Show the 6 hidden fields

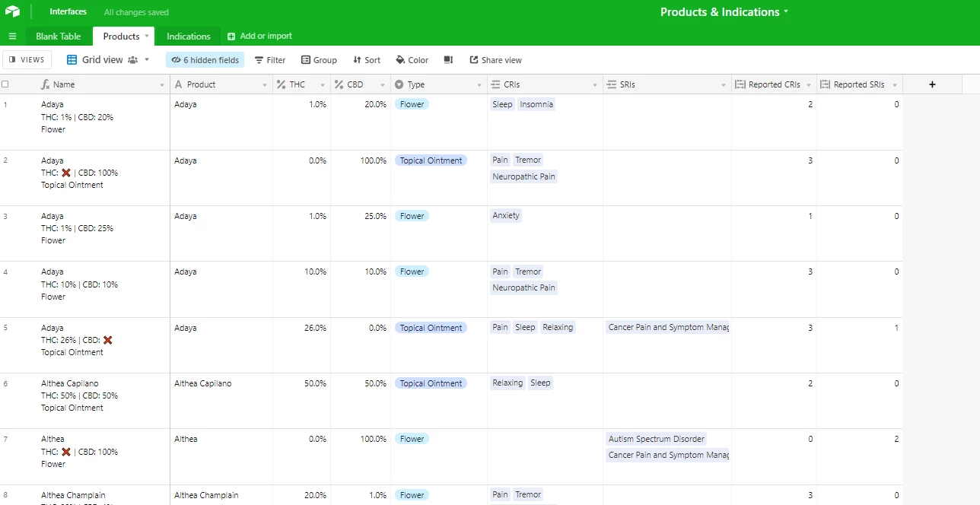point(205,60)
